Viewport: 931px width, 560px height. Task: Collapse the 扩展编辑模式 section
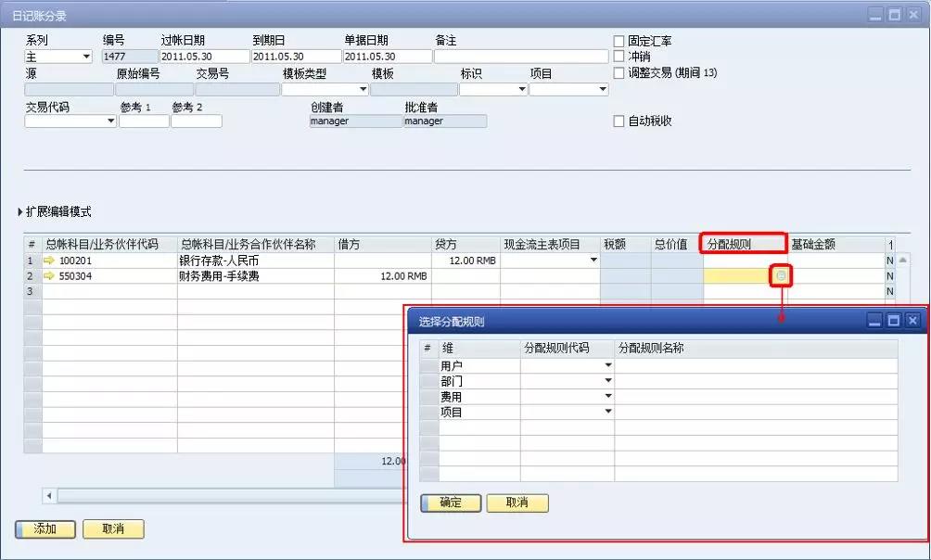click(19, 210)
